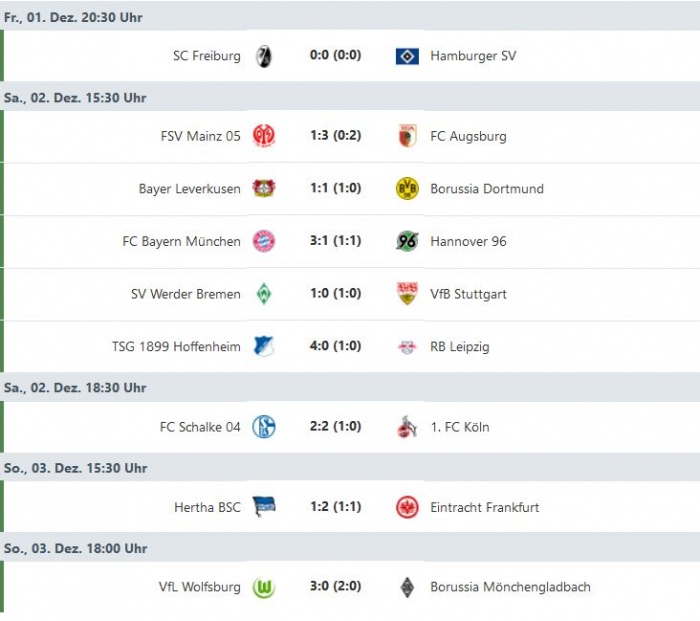Select the 3:1 Bayern versus Hannover score
The height and width of the screenshot is (621, 700).
click(335, 241)
